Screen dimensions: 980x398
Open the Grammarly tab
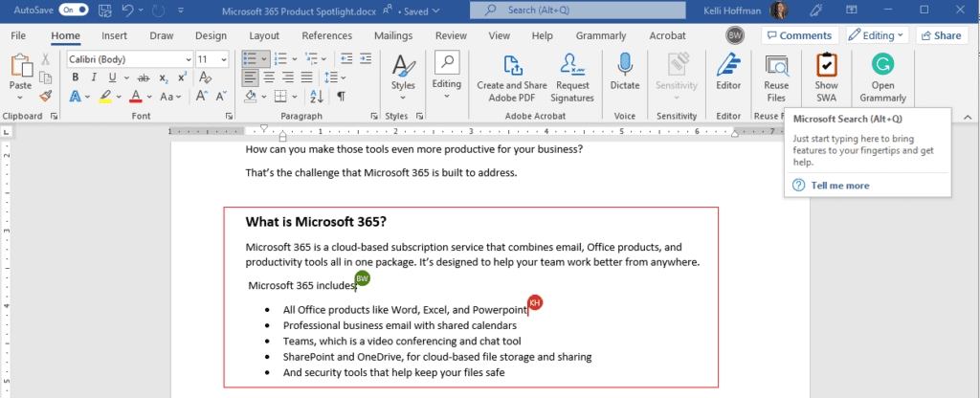[601, 35]
